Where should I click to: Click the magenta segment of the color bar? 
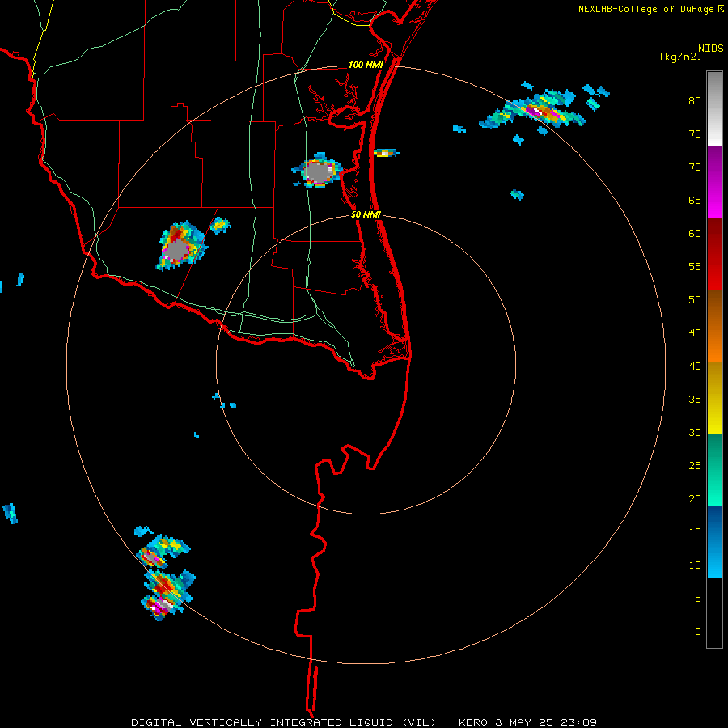point(714,182)
